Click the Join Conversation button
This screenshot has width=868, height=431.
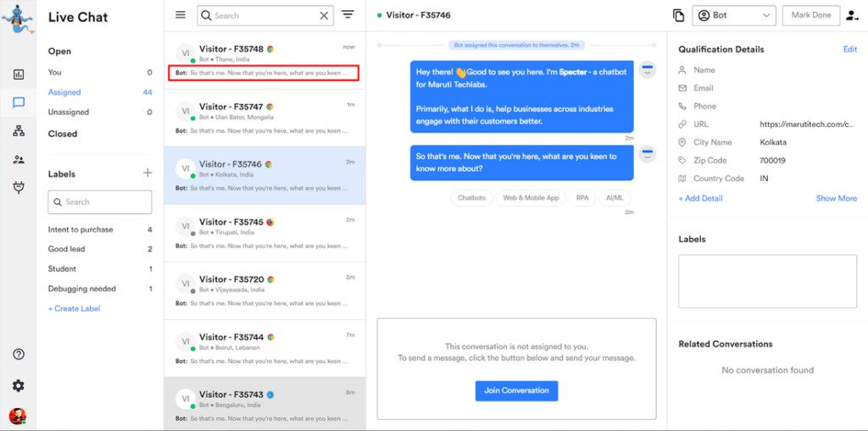[516, 390]
